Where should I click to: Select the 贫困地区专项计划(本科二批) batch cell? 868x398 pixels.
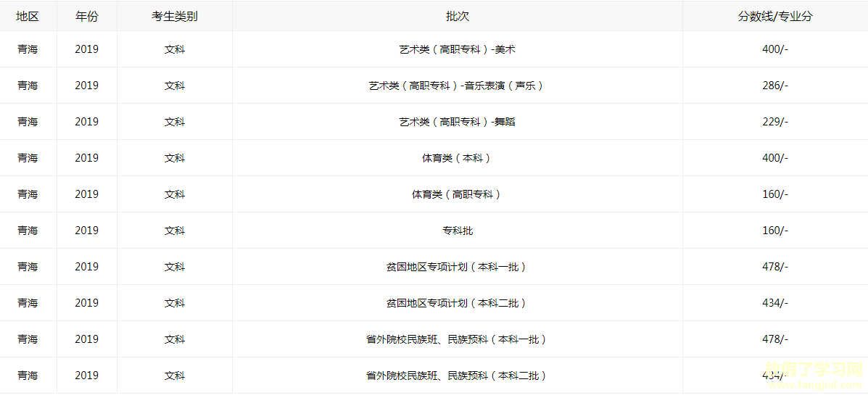click(x=458, y=303)
